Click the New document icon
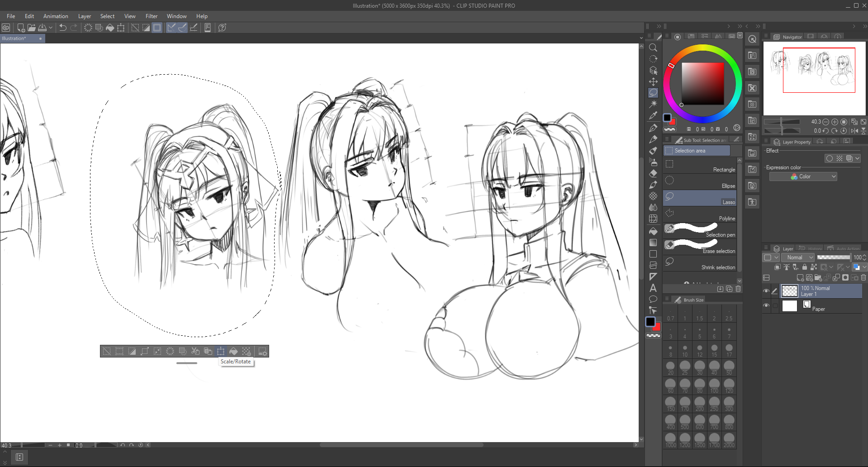This screenshot has width=868, height=467. point(21,28)
